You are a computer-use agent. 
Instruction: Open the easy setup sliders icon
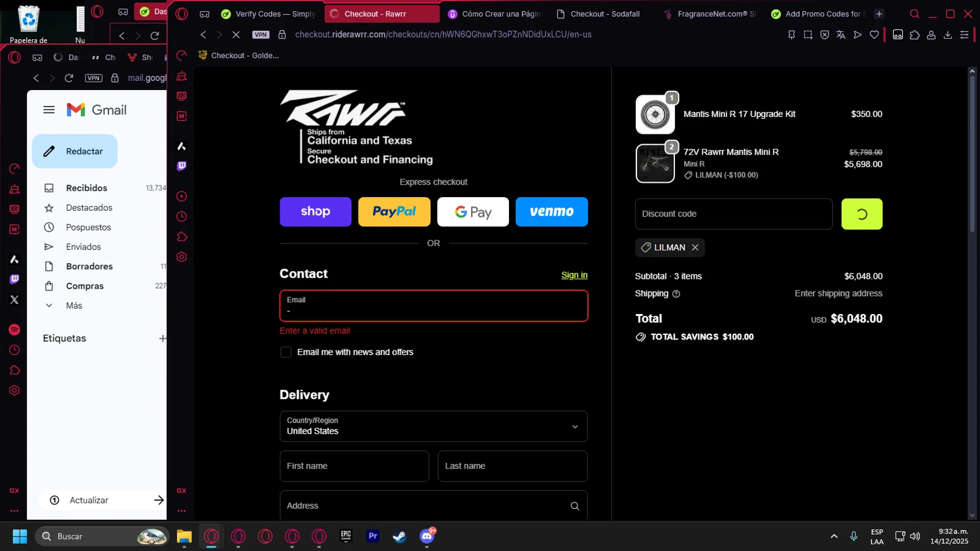click(x=964, y=35)
